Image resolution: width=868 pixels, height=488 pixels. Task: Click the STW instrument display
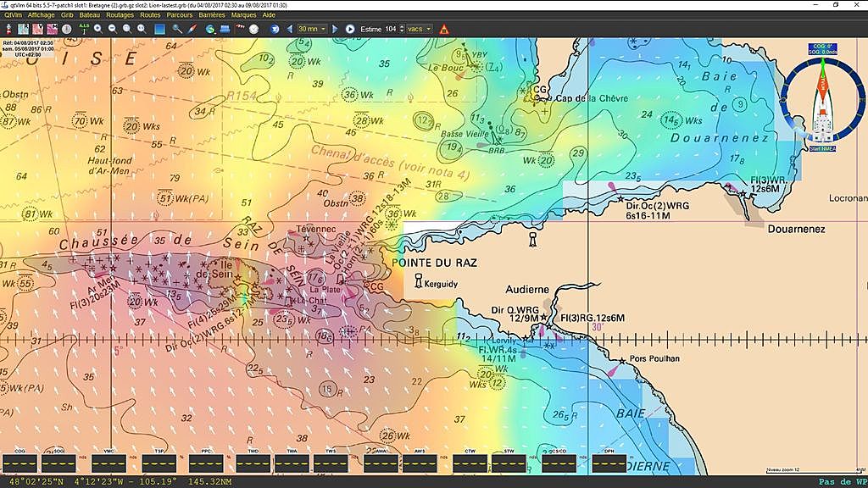(509, 463)
